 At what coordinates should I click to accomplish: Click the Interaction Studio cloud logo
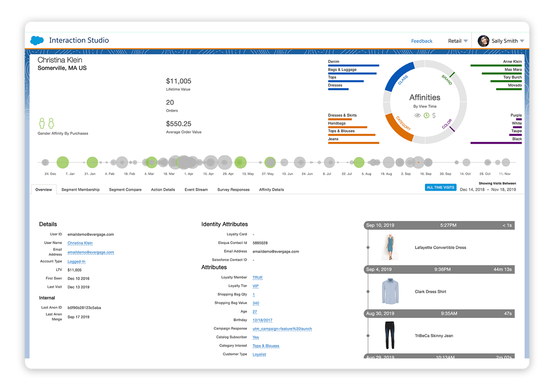[37, 40]
